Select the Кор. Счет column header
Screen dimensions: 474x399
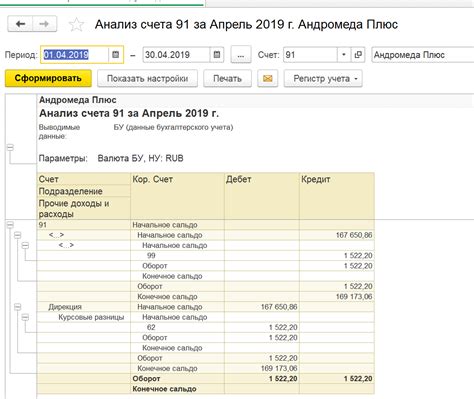(x=177, y=196)
